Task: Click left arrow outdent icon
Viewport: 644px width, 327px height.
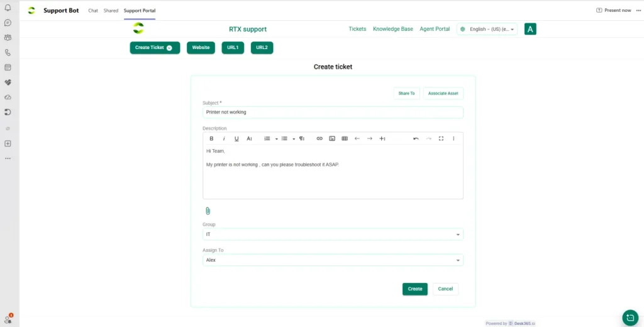Action: 357,138
